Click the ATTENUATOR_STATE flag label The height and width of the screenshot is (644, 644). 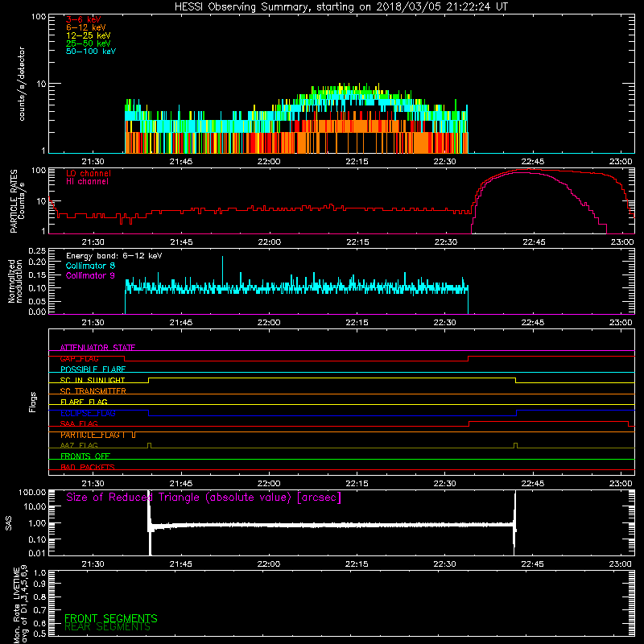point(97,348)
